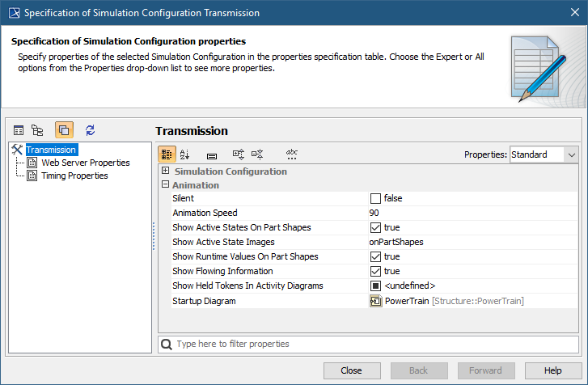Click the collapse all groups icon

pyautogui.click(x=257, y=154)
